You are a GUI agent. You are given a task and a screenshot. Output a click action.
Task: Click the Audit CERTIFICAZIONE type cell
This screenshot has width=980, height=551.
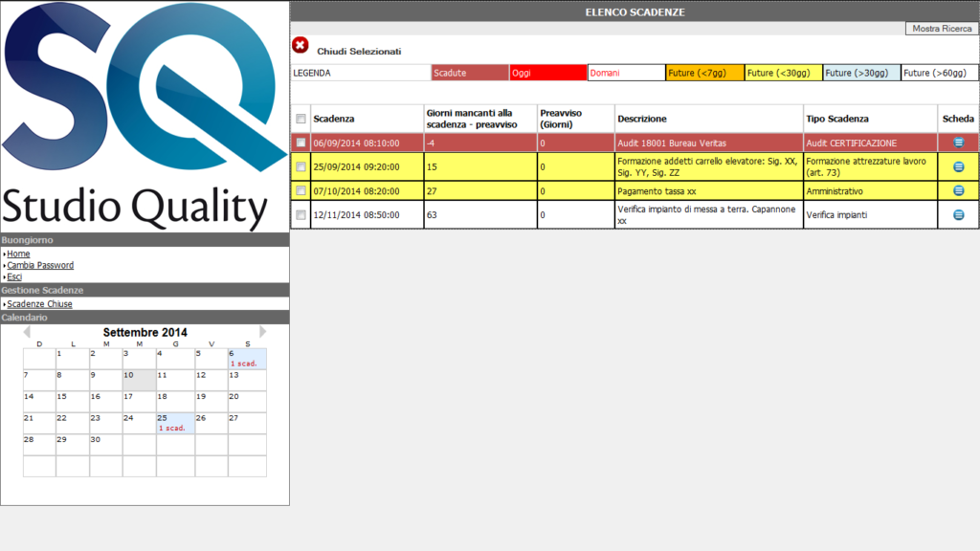pos(870,143)
